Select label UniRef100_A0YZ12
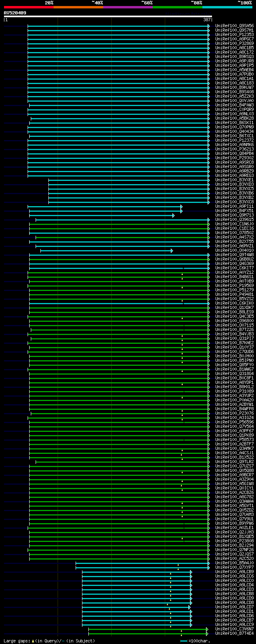The image size is (256, 644). (x=234, y=272)
